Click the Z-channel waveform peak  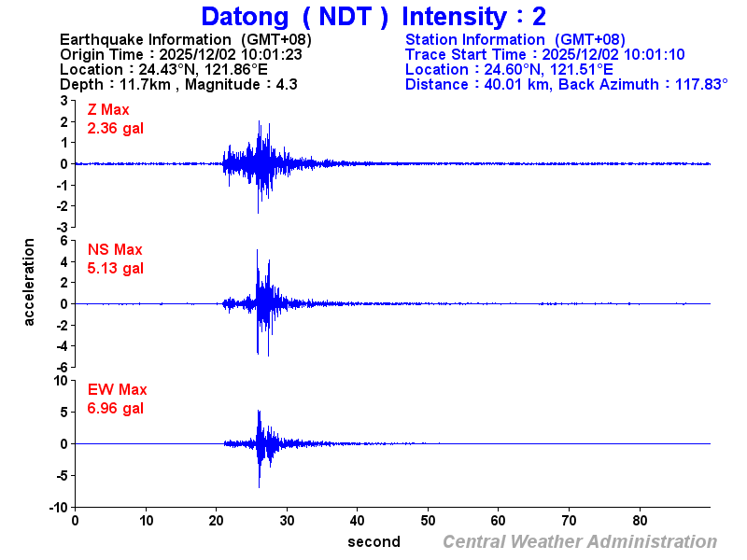[x=259, y=121]
